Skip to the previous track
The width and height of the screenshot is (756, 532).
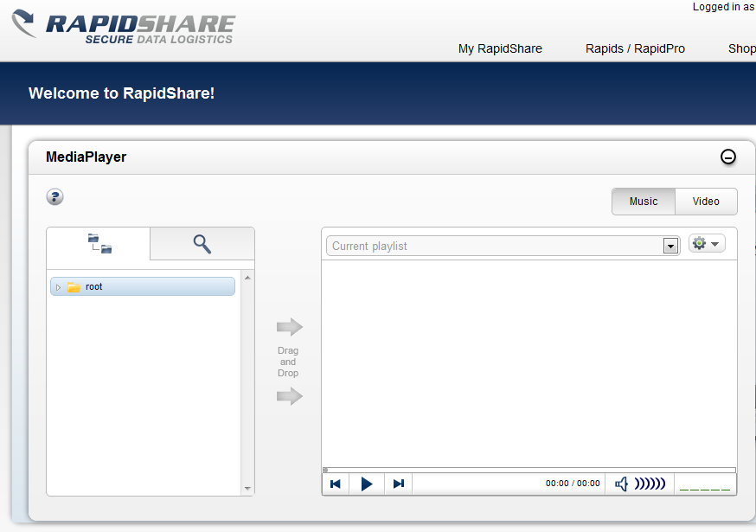336,484
